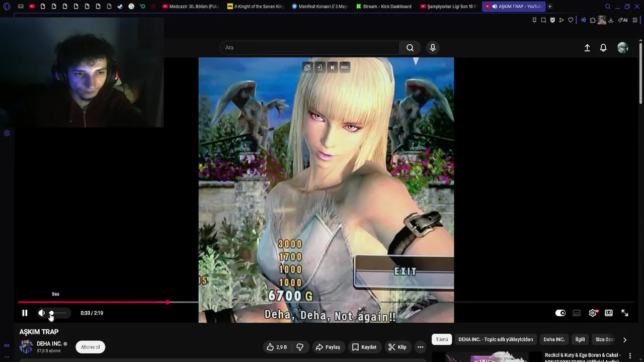
Task: Click the video pop-out overlay icon
Action: pyautogui.click(x=307, y=67)
